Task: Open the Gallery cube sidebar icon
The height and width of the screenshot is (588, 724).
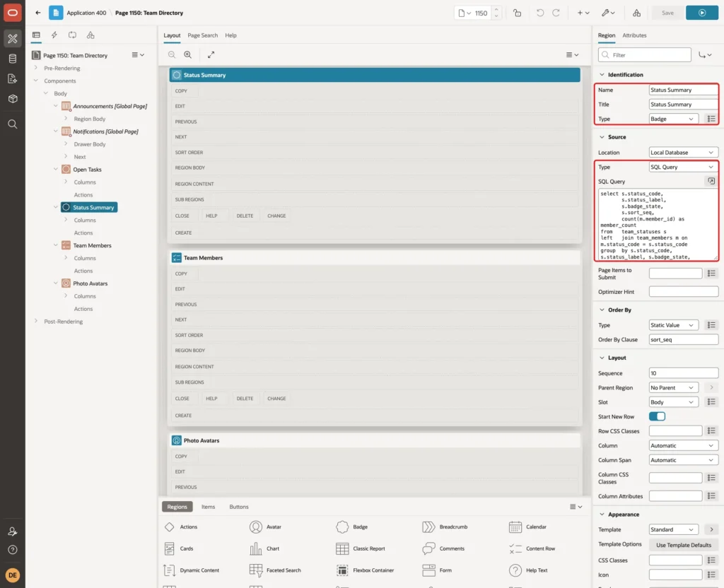Action: click(13, 98)
